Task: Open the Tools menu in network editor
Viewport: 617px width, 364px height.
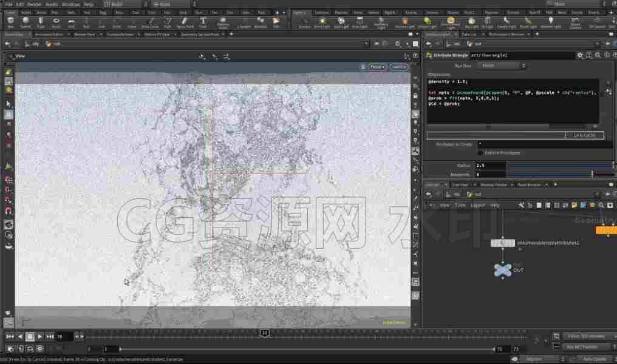Action: tap(460, 205)
